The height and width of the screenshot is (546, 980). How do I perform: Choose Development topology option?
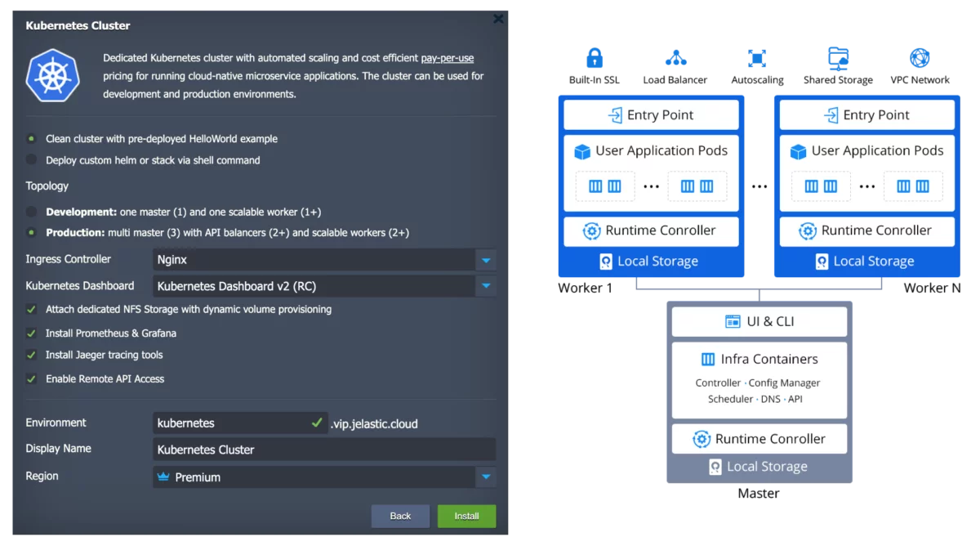tap(32, 212)
